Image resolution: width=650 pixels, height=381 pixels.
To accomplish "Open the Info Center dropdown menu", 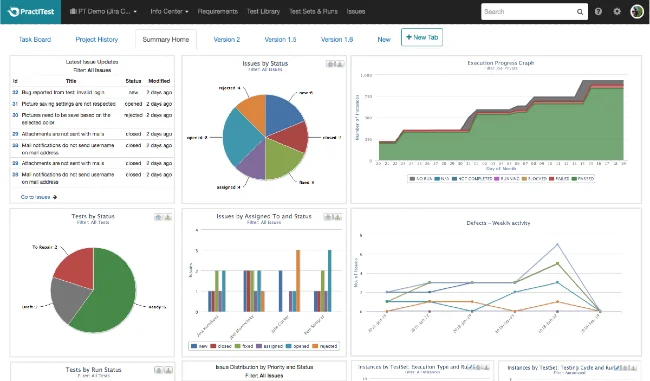I will 169,12.
